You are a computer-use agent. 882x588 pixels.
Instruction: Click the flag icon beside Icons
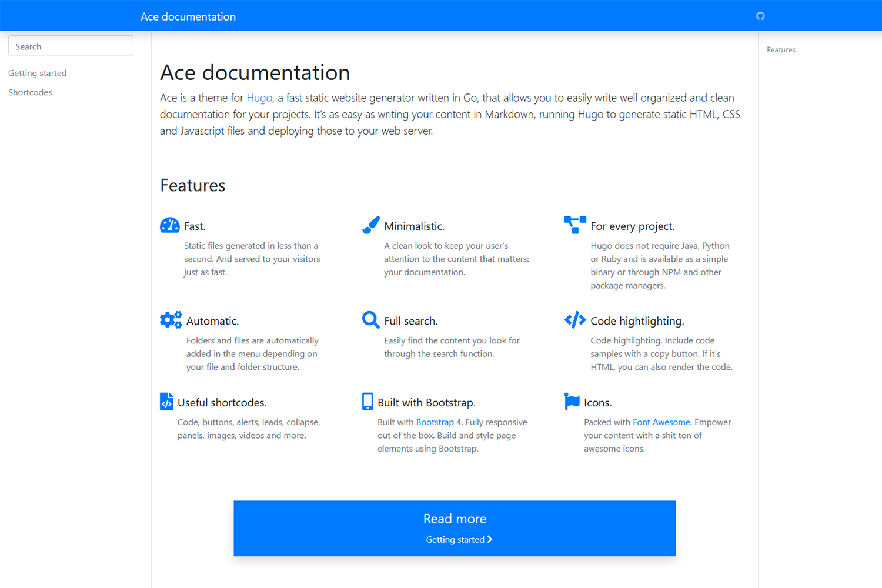(572, 401)
